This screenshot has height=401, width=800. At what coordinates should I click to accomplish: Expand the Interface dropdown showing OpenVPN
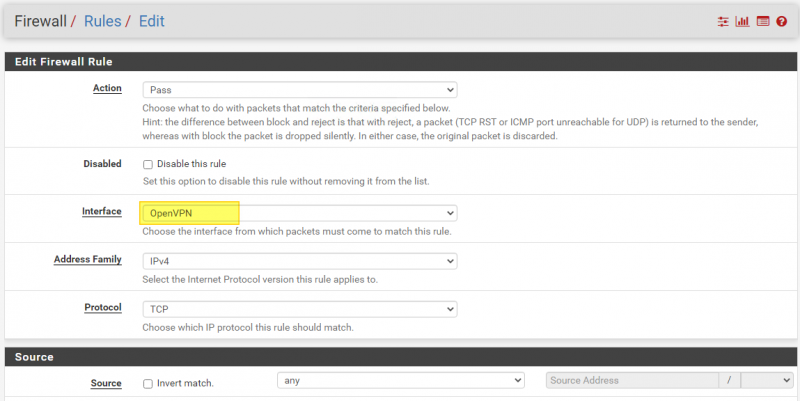coord(300,213)
